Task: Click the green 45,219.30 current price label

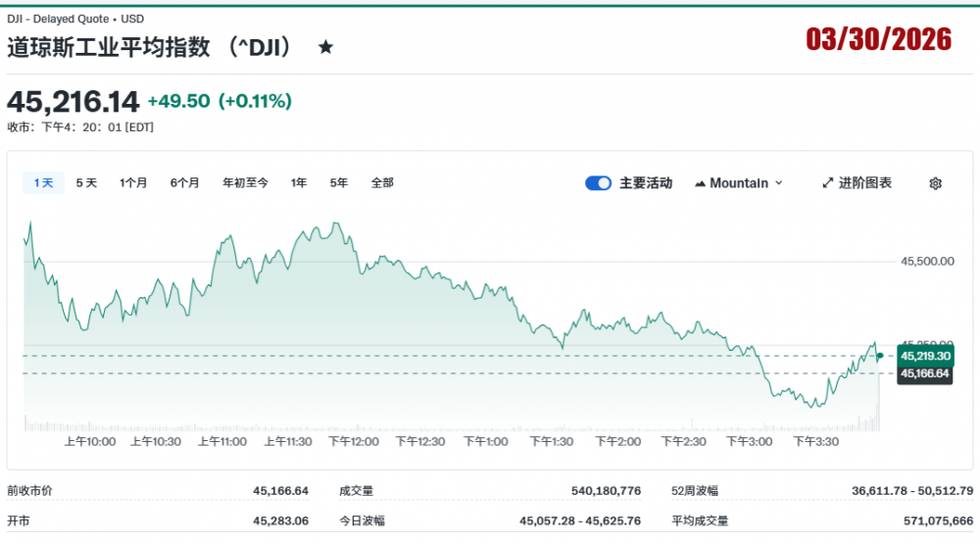Action: coord(924,356)
